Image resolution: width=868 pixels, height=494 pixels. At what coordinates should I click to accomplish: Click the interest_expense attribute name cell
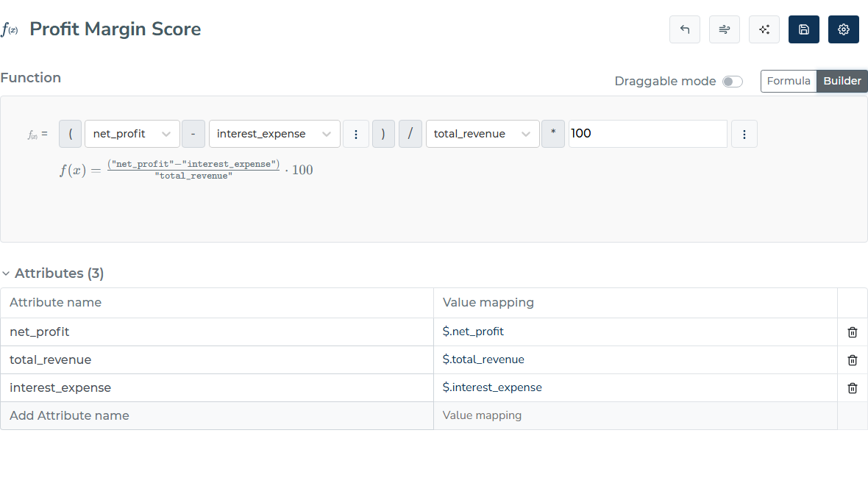pyautogui.click(x=217, y=388)
